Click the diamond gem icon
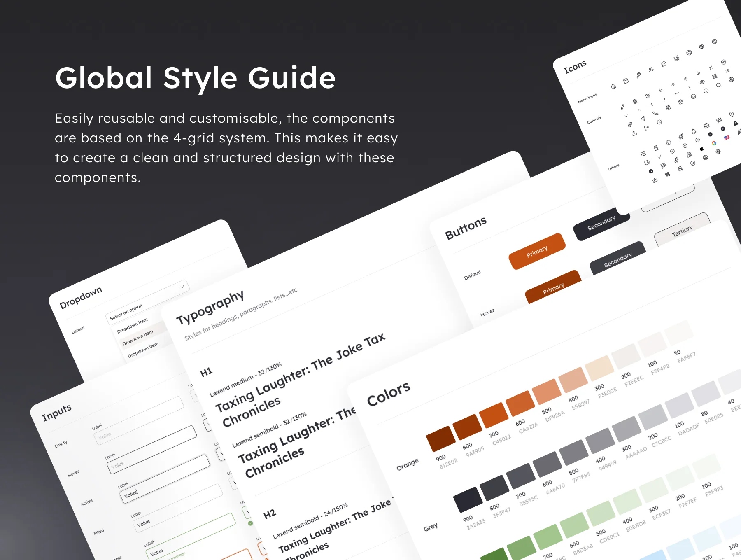Viewport: 741px width, 560px height. [x=701, y=47]
